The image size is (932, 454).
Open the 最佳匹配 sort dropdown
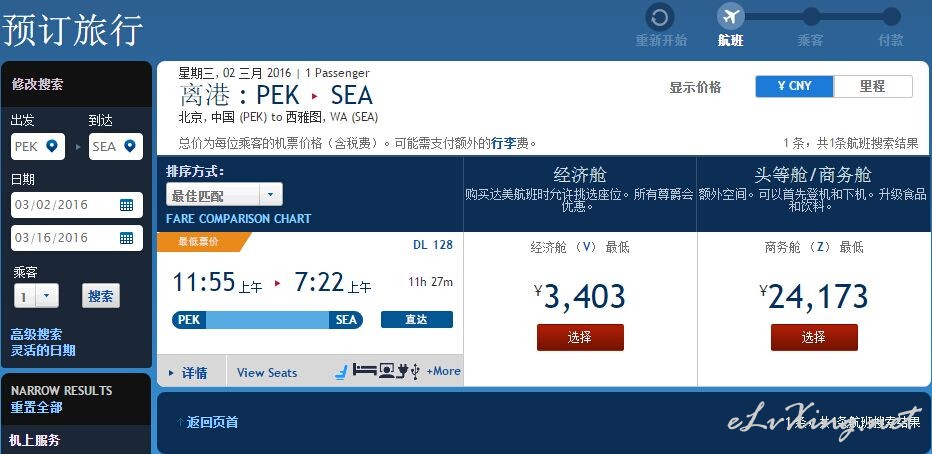tap(224, 194)
